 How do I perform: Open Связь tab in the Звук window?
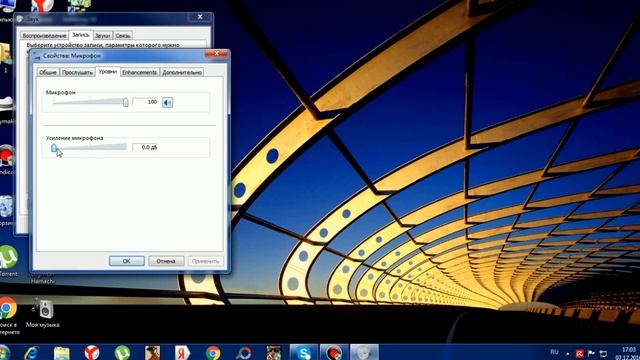pos(122,36)
